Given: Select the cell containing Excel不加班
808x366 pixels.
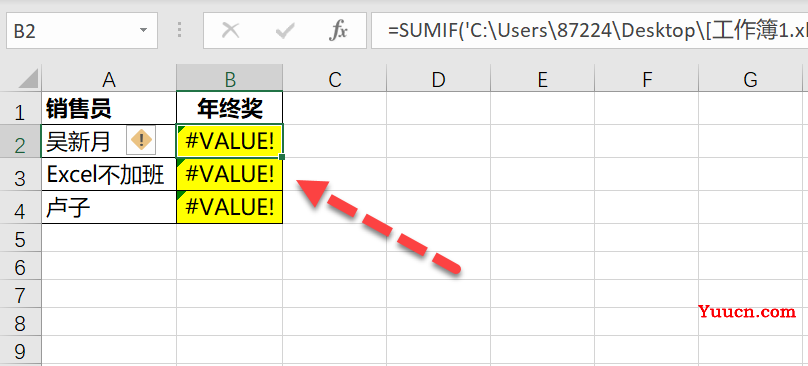Looking at the screenshot, I should pos(109,174).
